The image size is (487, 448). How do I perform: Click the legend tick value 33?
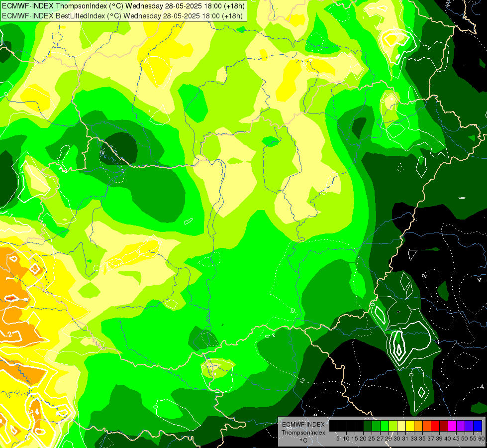(x=414, y=439)
